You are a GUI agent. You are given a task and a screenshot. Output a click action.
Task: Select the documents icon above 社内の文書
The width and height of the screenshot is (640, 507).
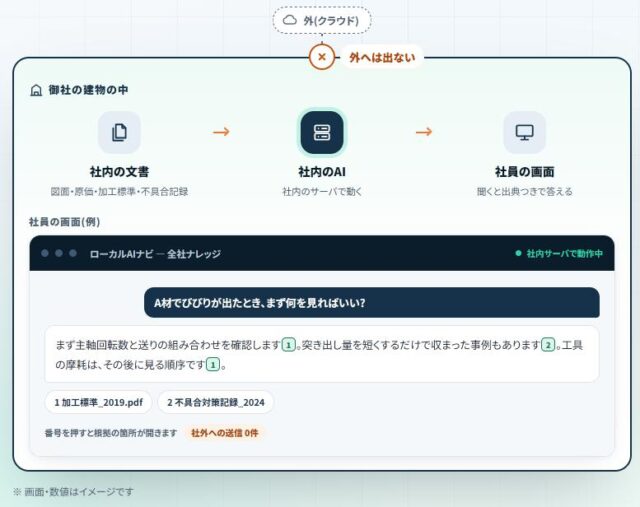coord(119,132)
